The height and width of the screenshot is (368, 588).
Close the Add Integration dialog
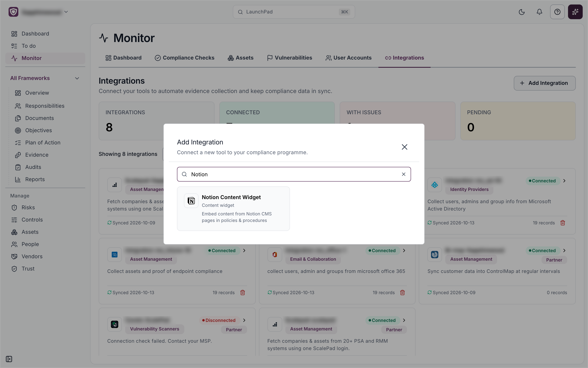click(x=404, y=147)
